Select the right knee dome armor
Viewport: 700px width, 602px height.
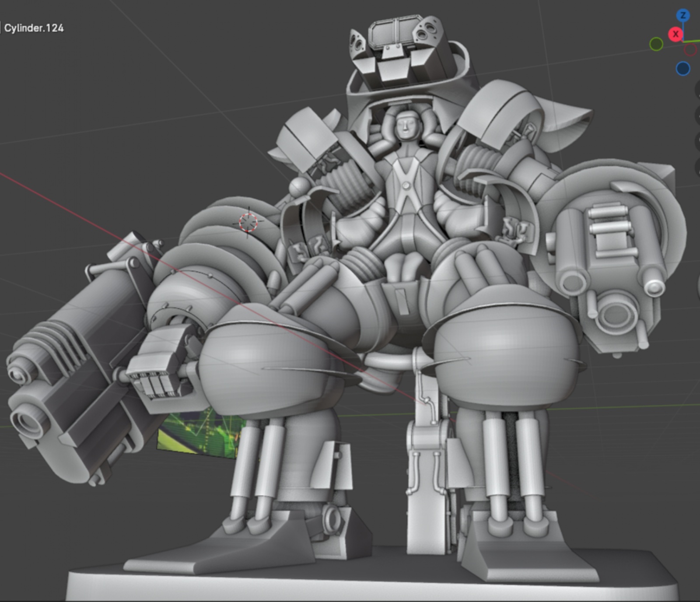[x=503, y=359]
